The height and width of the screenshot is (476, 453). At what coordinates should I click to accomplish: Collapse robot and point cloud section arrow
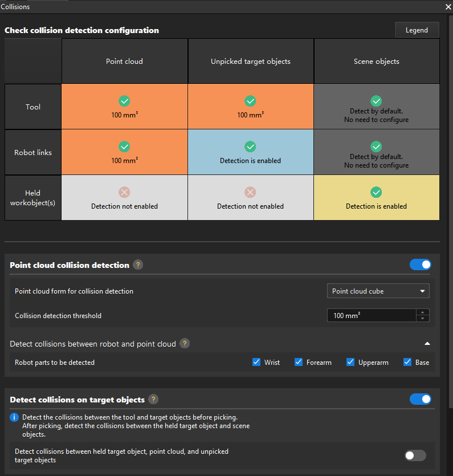tap(427, 344)
